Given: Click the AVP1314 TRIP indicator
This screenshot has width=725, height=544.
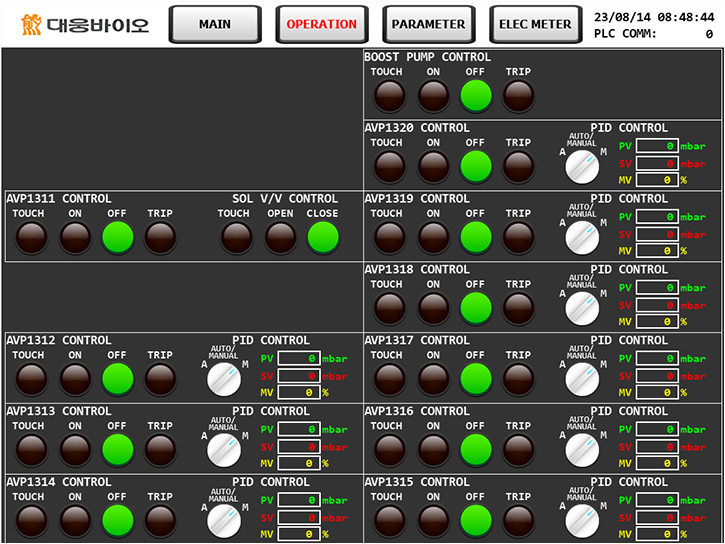Looking at the screenshot, I should tap(160, 520).
